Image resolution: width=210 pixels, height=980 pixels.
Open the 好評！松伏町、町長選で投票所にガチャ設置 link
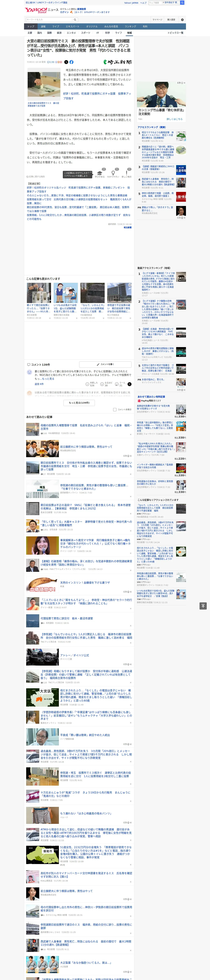(97, 96)
